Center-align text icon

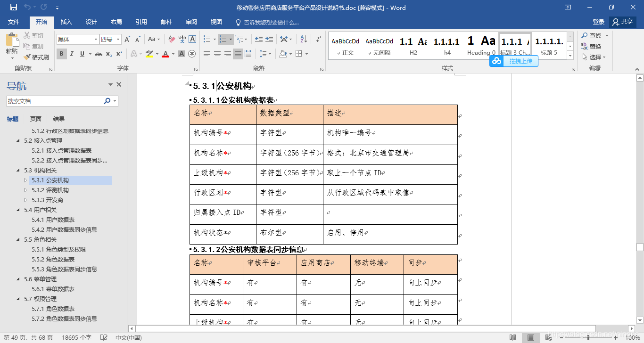(x=217, y=54)
